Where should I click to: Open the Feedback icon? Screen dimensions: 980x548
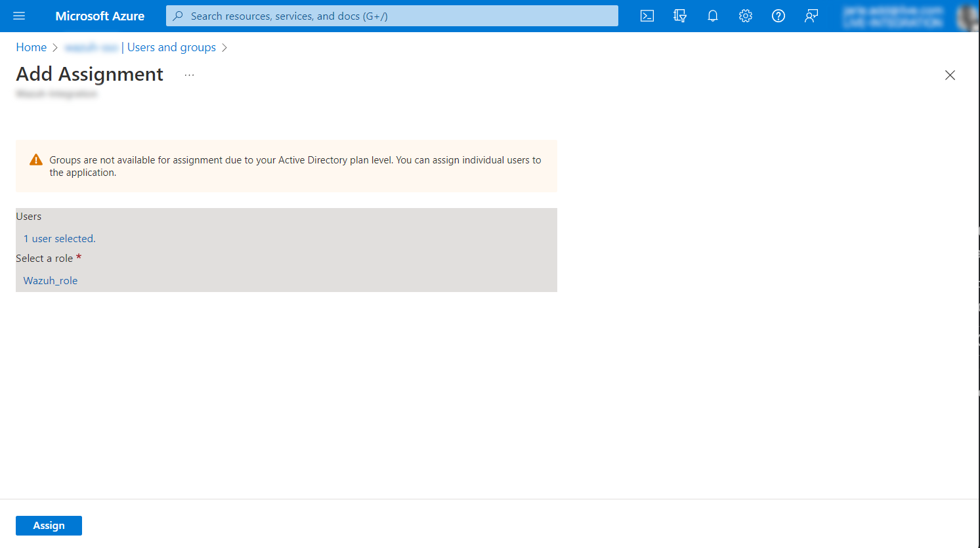point(811,16)
